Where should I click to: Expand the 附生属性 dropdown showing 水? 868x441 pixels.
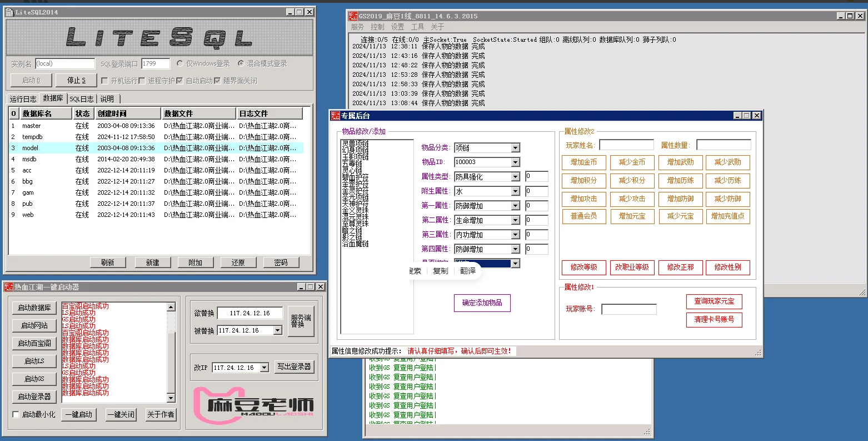point(516,191)
